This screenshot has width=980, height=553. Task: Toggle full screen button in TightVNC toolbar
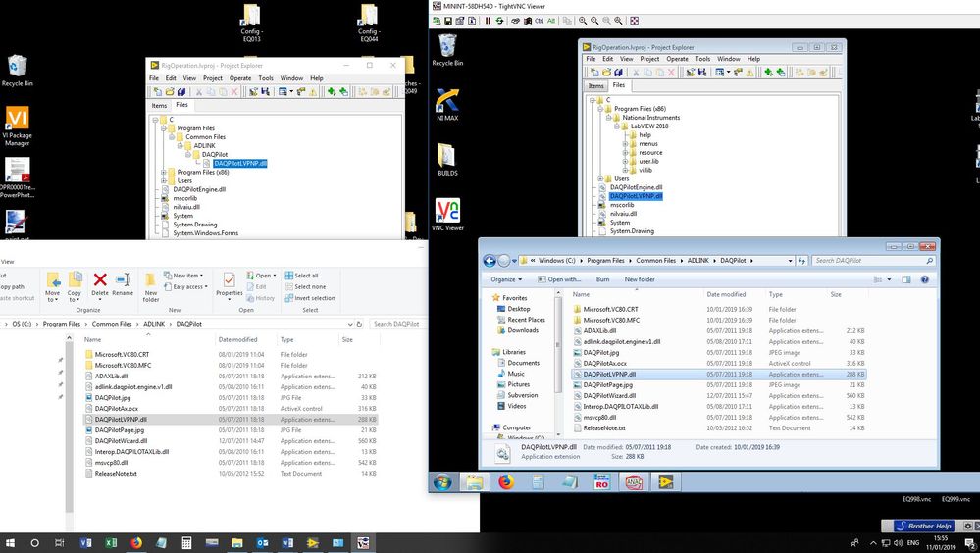635,21
